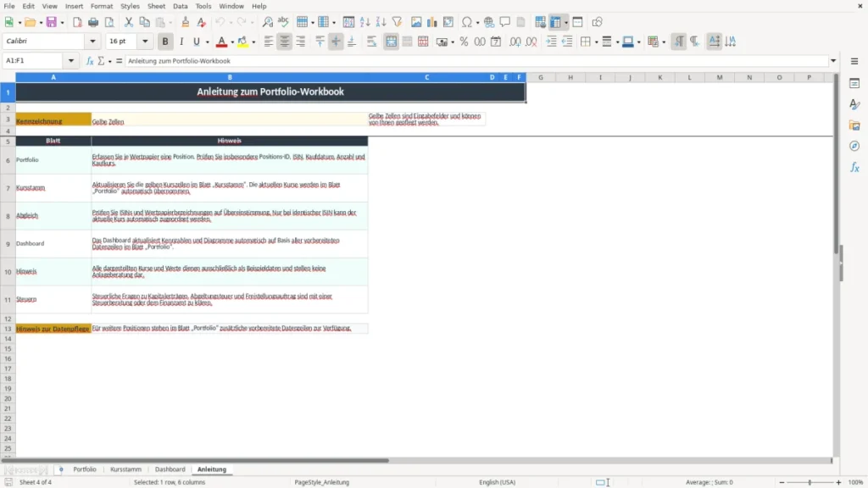The width and height of the screenshot is (868, 488).
Task: Save the document with the Save icon
Action: (52, 22)
